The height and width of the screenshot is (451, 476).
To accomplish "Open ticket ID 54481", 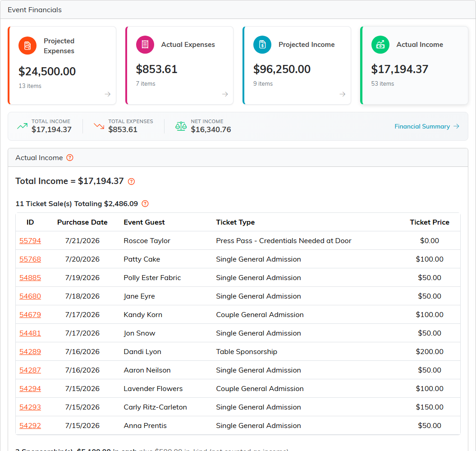I will 30,333.
